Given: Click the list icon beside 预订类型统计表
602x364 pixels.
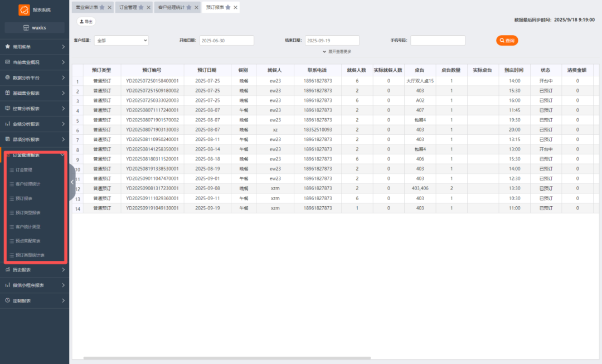Looking at the screenshot, I should (x=12, y=255).
